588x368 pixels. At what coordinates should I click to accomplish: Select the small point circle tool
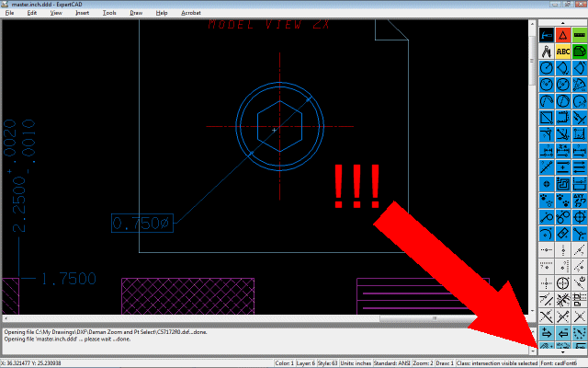pyautogui.click(x=547, y=184)
